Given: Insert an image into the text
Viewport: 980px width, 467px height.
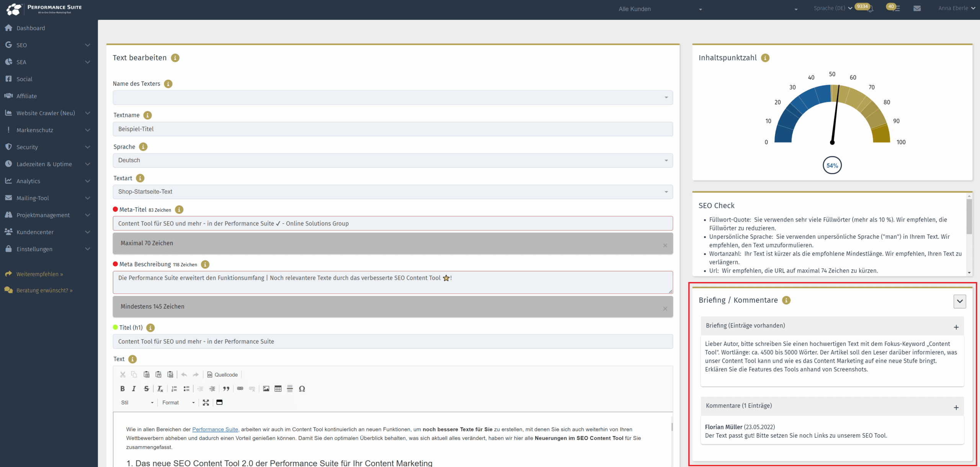Looking at the screenshot, I should [x=266, y=389].
